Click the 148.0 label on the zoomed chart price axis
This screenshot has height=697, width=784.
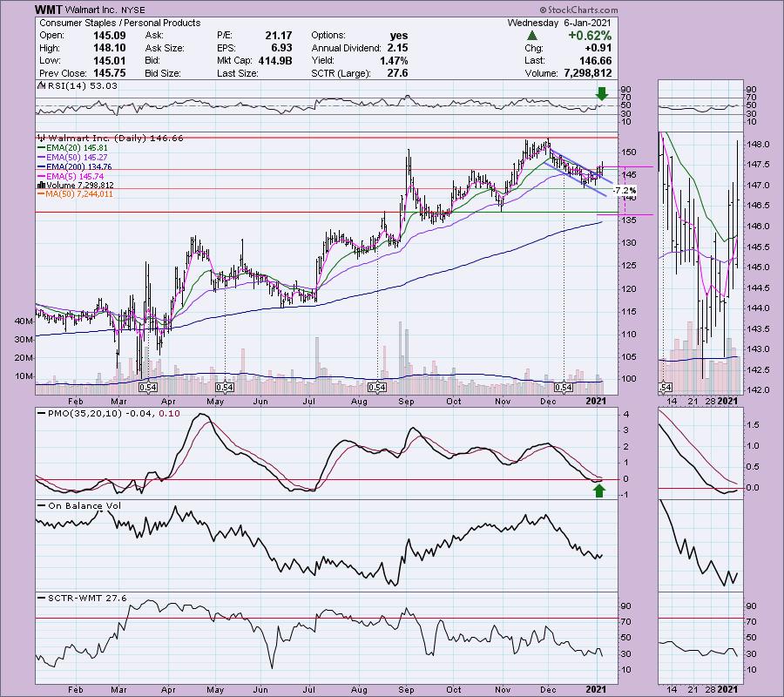tap(759, 144)
